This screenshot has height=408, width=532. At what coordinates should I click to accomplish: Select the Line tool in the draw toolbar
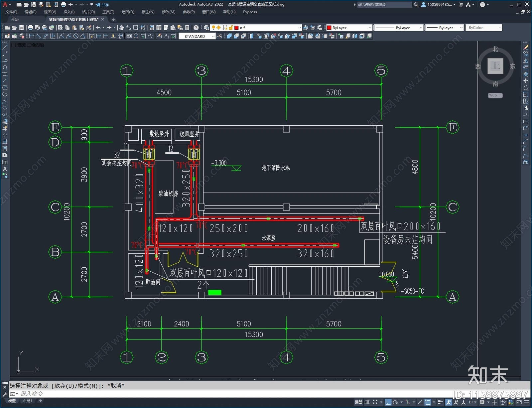coord(5,48)
